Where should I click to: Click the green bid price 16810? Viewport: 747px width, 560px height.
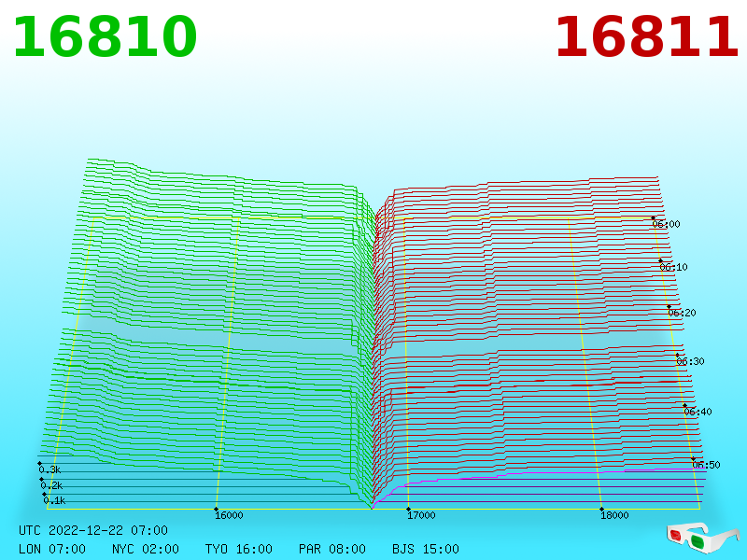click(105, 37)
